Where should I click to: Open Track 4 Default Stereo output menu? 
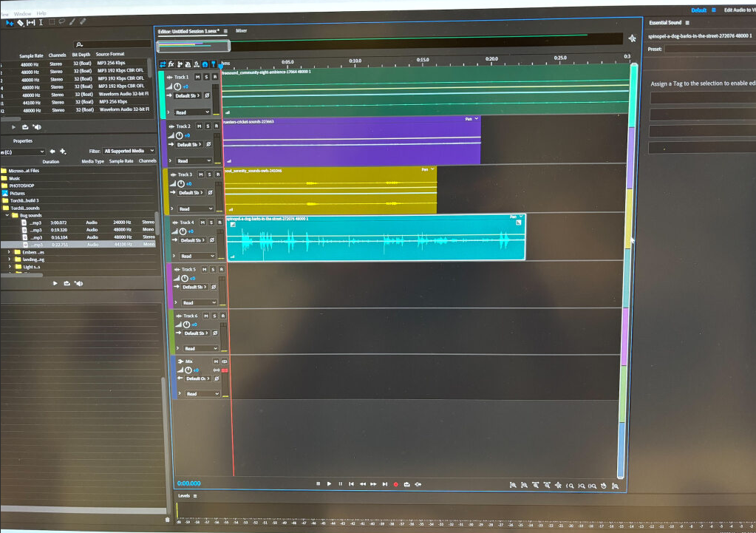tap(192, 240)
